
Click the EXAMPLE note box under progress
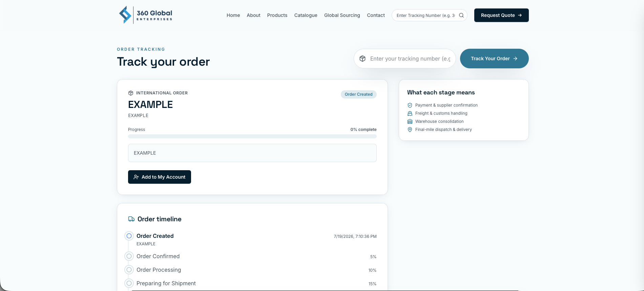[252, 153]
